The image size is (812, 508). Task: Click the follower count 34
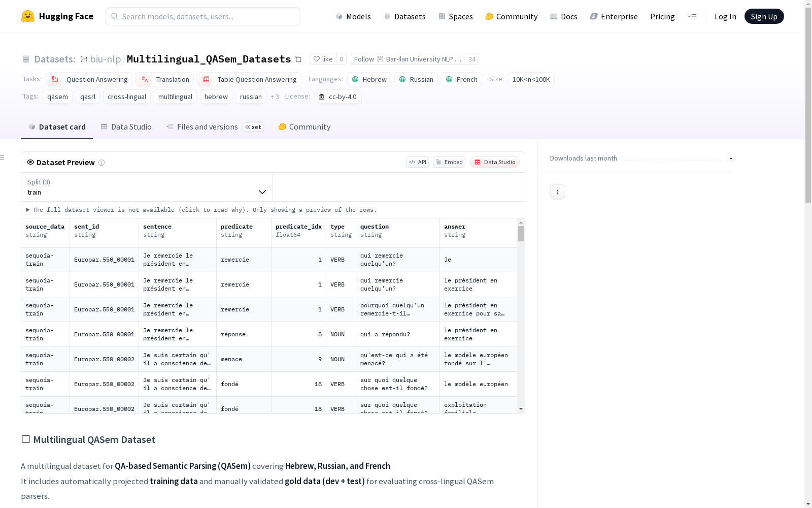click(x=472, y=59)
